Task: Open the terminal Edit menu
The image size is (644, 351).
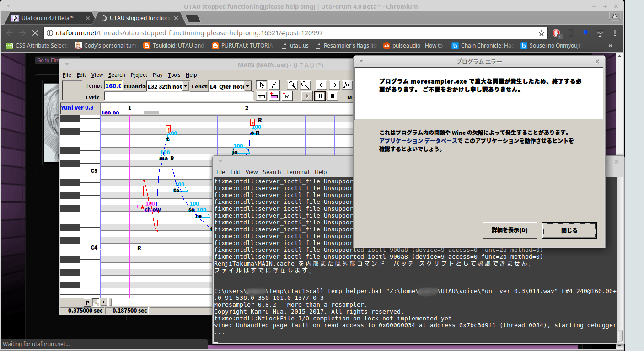Action: (235, 172)
